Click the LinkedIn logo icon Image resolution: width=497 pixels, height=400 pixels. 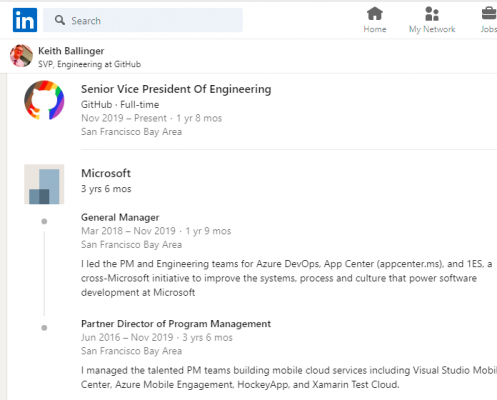point(25,20)
